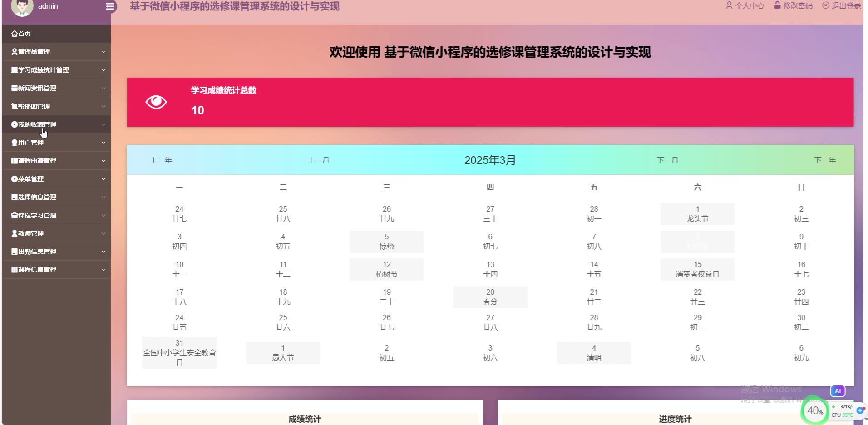The width and height of the screenshot is (868, 425).
Task: Expand 菜单管理 using its chevron arrow
Action: (x=104, y=179)
